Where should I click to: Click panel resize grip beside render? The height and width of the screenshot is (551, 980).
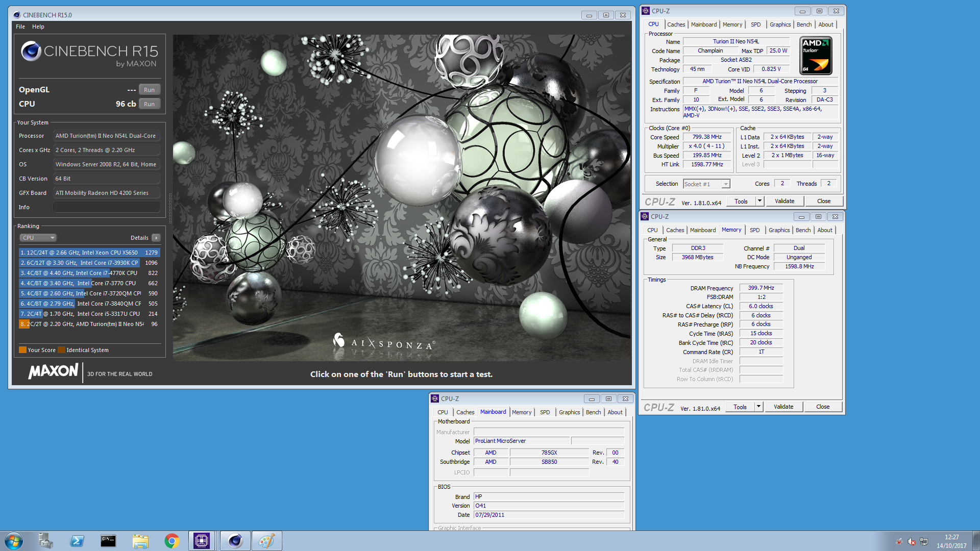tap(170, 208)
